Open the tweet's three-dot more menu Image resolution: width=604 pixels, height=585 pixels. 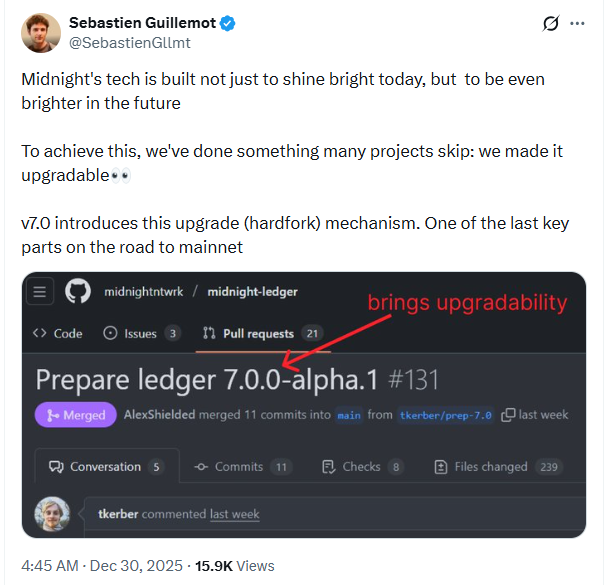(x=578, y=24)
